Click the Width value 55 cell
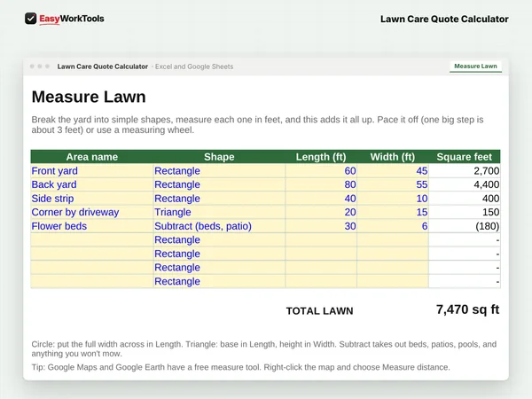The height and width of the screenshot is (399, 532). click(393, 184)
